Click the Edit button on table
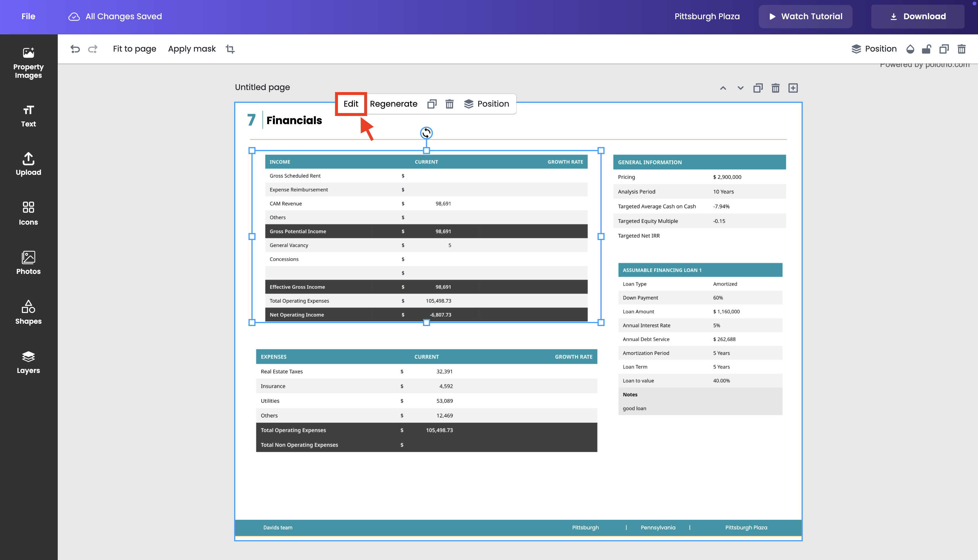 (350, 104)
